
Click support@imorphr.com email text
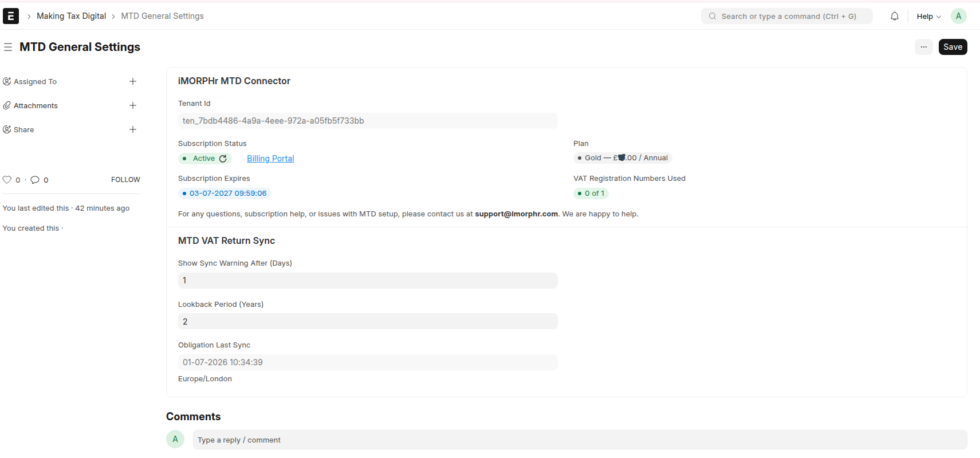(516, 214)
